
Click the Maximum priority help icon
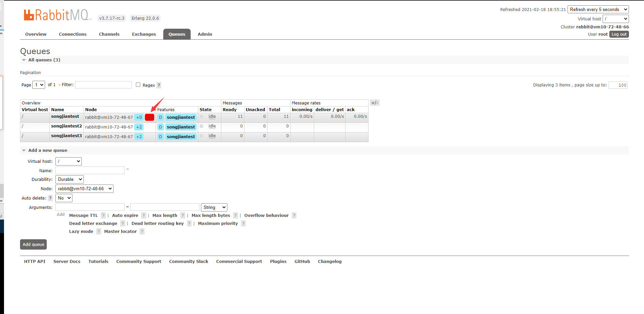(x=243, y=224)
